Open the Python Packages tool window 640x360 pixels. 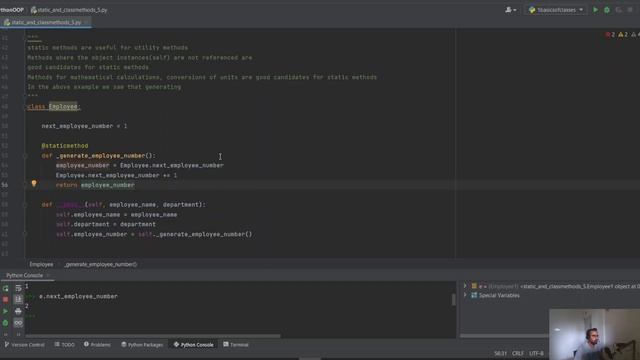142,345
